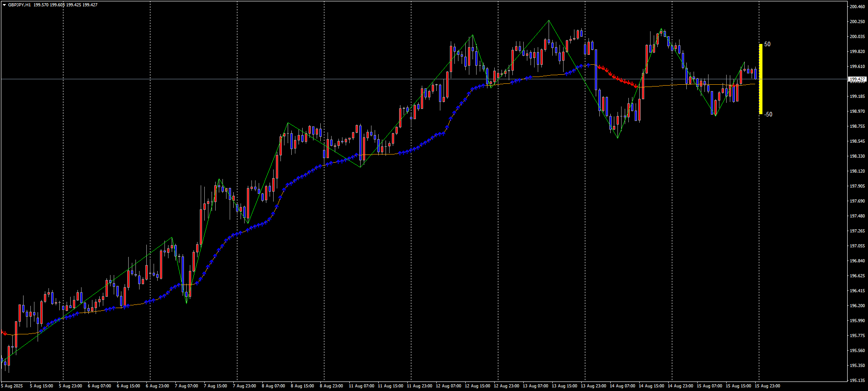Click time axis label '15 Aug 07:00'
Image resolution: width=868 pixels, height=391 pixels.
tap(709, 386)
